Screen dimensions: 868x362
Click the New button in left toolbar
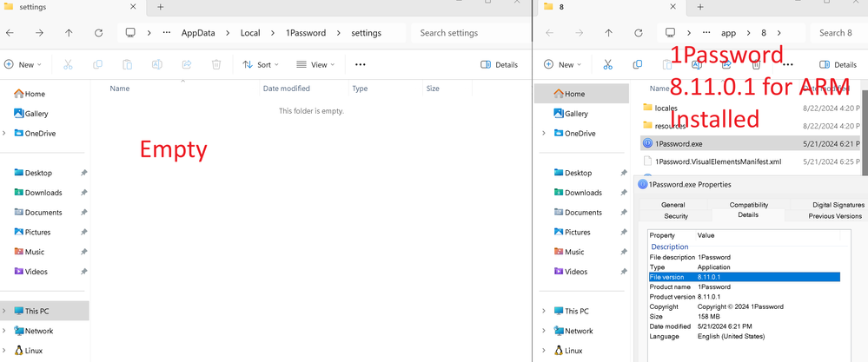(x=23, y=64)
